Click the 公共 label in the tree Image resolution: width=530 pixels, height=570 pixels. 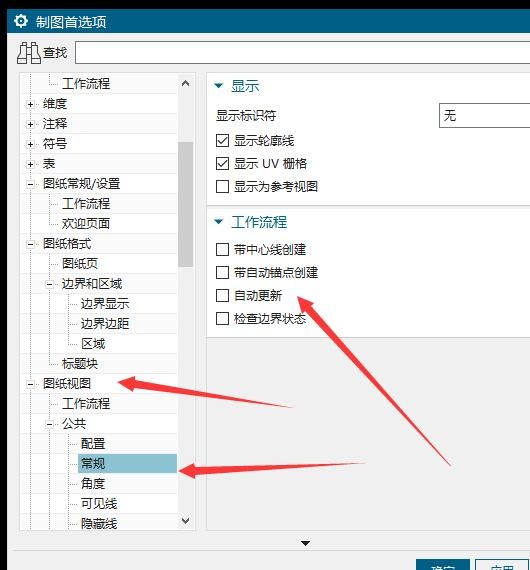[74, 424]
